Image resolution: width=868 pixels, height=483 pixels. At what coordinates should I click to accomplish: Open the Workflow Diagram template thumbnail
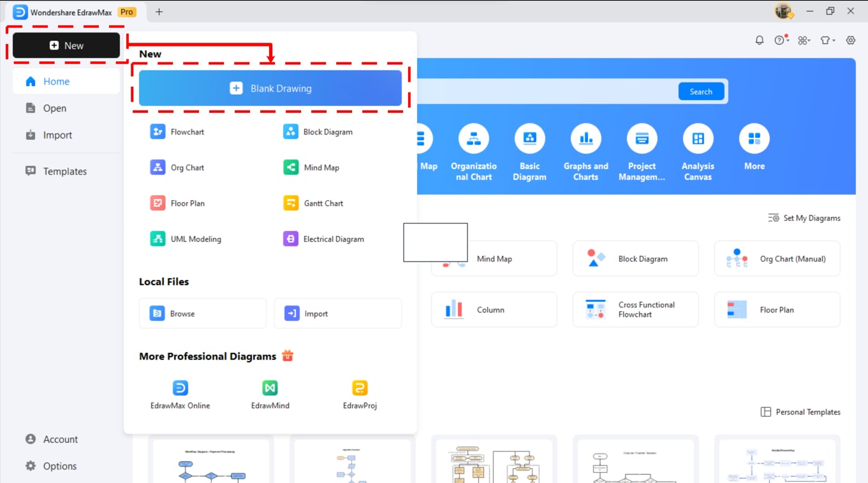[x=211, y=461]
